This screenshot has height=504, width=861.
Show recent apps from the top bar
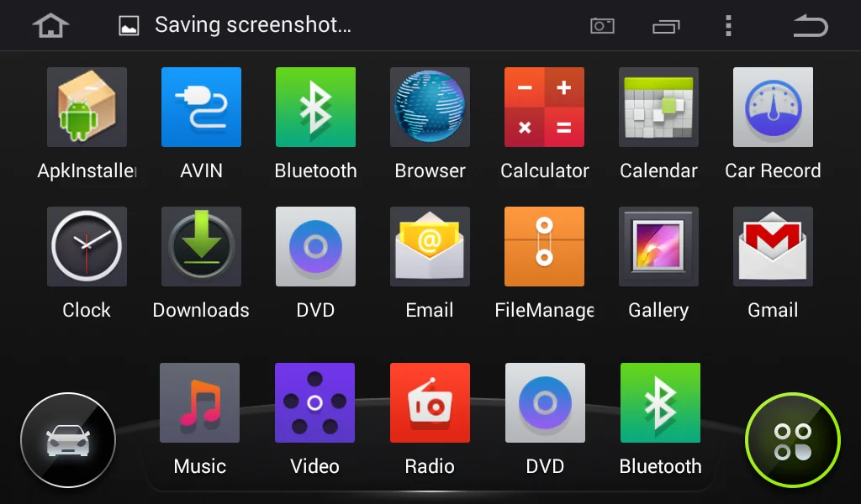666,26
